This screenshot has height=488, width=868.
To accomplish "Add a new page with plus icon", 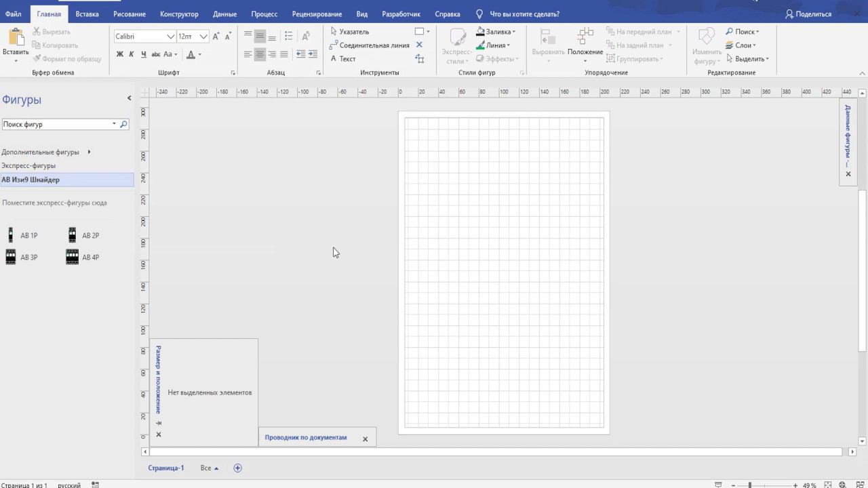I will pyautogui.click(x=237, y=468).
